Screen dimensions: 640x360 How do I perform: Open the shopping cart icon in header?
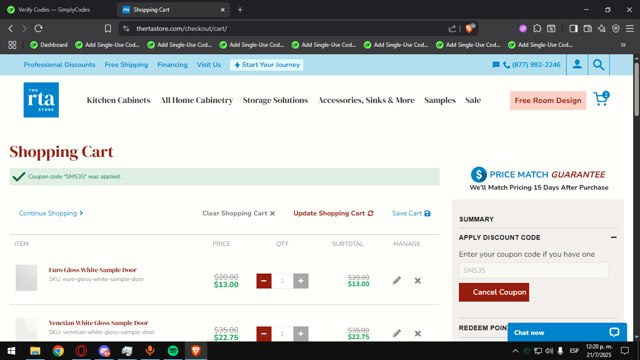pyautogui.click(x=601, y=99)
